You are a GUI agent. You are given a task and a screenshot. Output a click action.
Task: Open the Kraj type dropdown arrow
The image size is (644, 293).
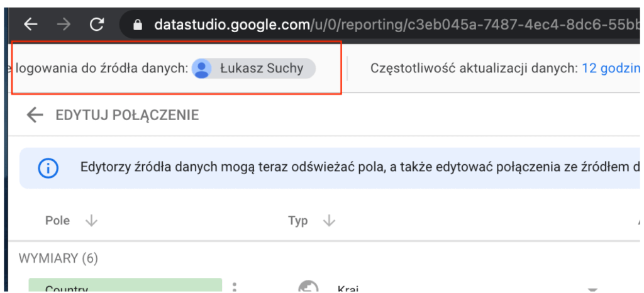592,289
